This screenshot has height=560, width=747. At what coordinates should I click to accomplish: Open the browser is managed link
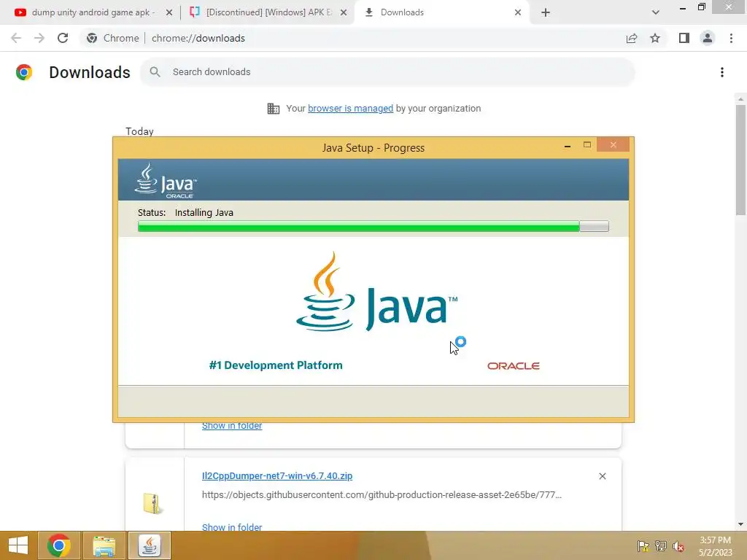[x=351, y=109]
